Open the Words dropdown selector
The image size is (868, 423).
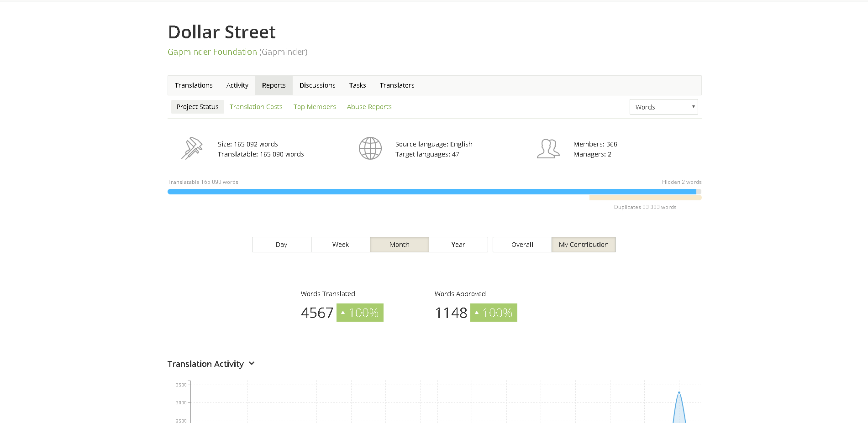pos(663,107)
